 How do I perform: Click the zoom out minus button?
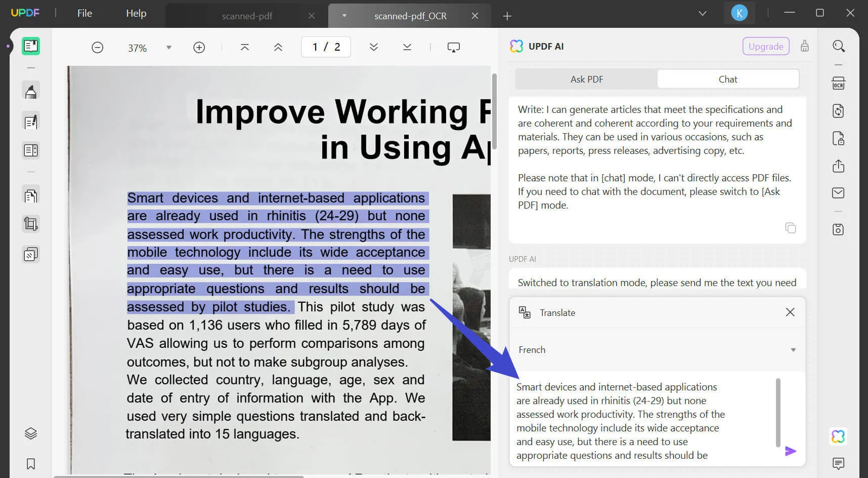point(98,48)
